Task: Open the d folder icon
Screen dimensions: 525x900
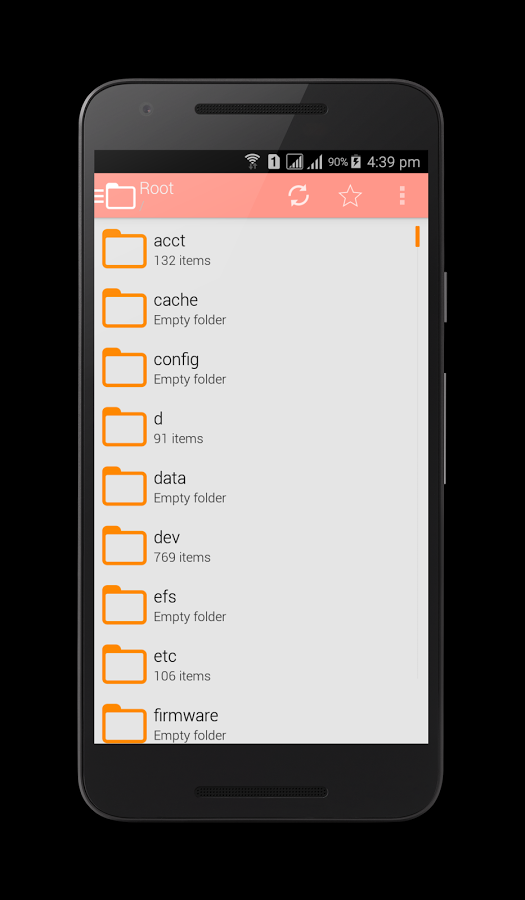Action: click(124, 426)
